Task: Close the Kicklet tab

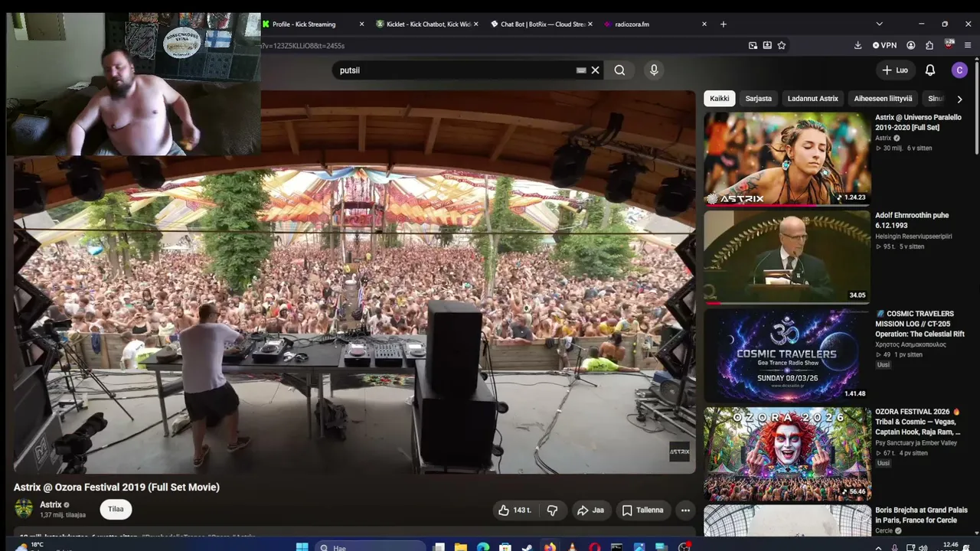Action: (x=475, y=24)
